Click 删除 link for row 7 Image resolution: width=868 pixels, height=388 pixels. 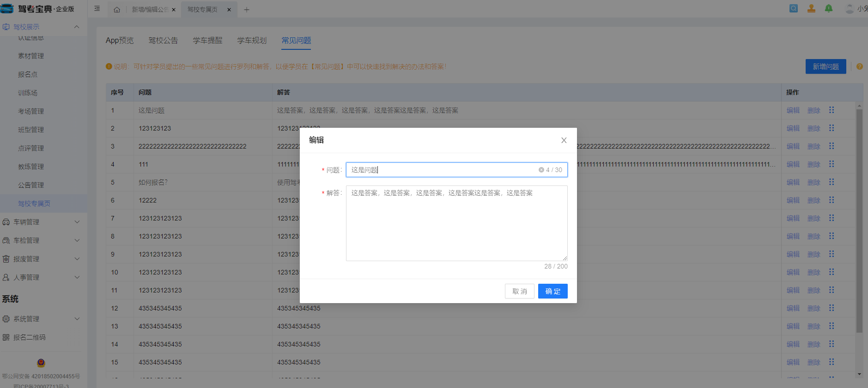coord(814,218)
